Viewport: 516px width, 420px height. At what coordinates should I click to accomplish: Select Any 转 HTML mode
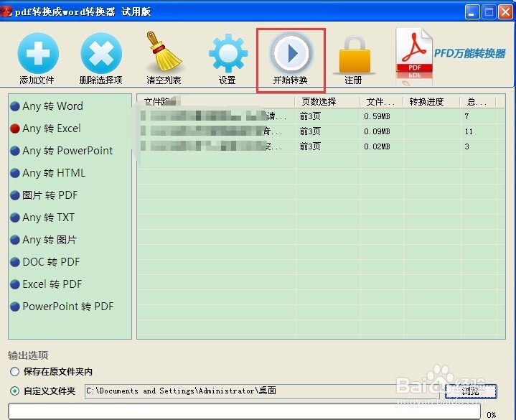point(47,173)
